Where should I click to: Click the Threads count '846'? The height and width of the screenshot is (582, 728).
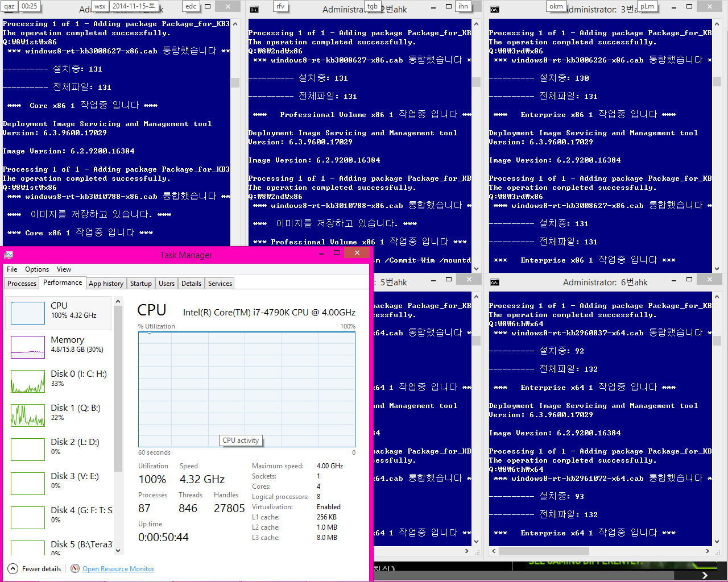coord(188,508)
